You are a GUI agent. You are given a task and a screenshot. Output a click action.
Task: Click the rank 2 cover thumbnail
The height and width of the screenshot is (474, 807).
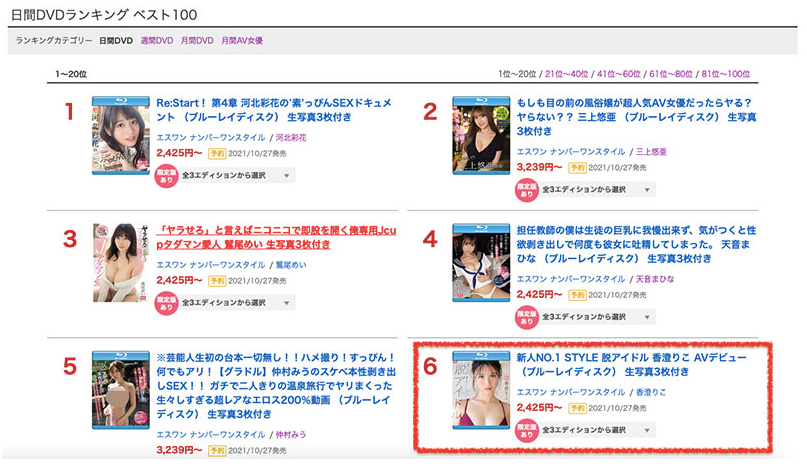[481, 135]
